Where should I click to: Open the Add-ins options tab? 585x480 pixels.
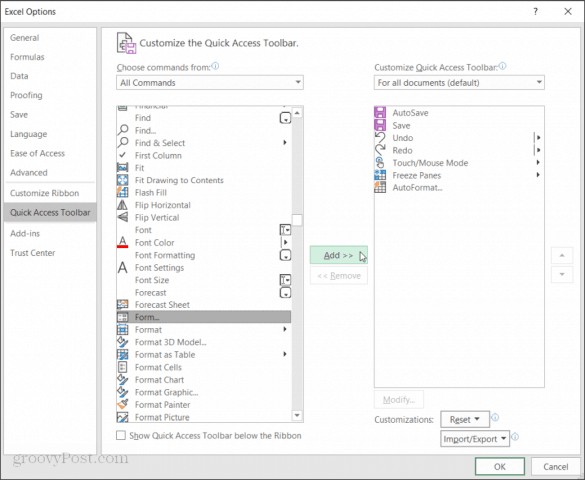coord(25,233)
